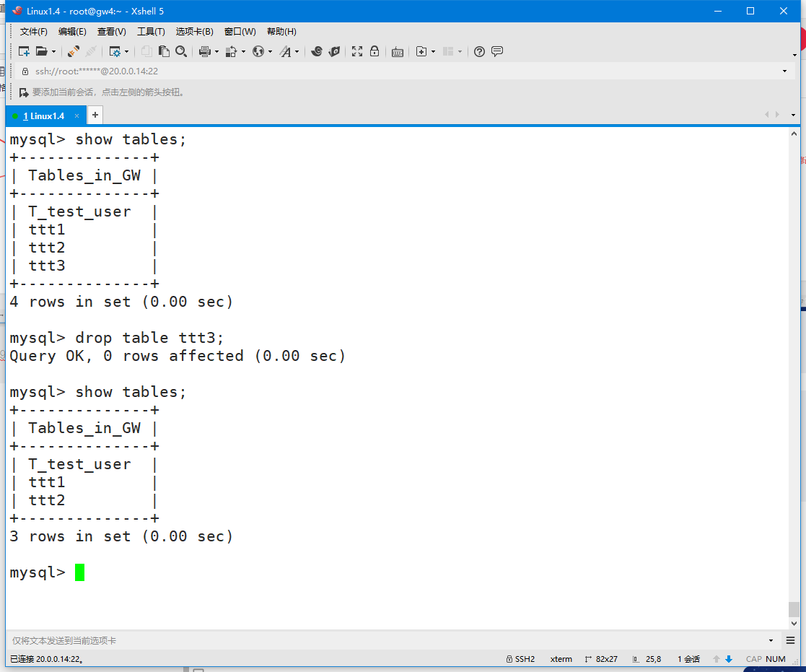
Task: Click the Open session folder icon
Action: coord(42,51)
